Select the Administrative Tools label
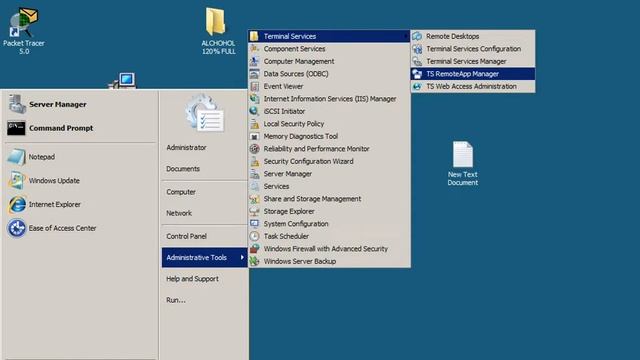Image resolution: width=640 pixels, height=360 pixels. tap(196, 258)
